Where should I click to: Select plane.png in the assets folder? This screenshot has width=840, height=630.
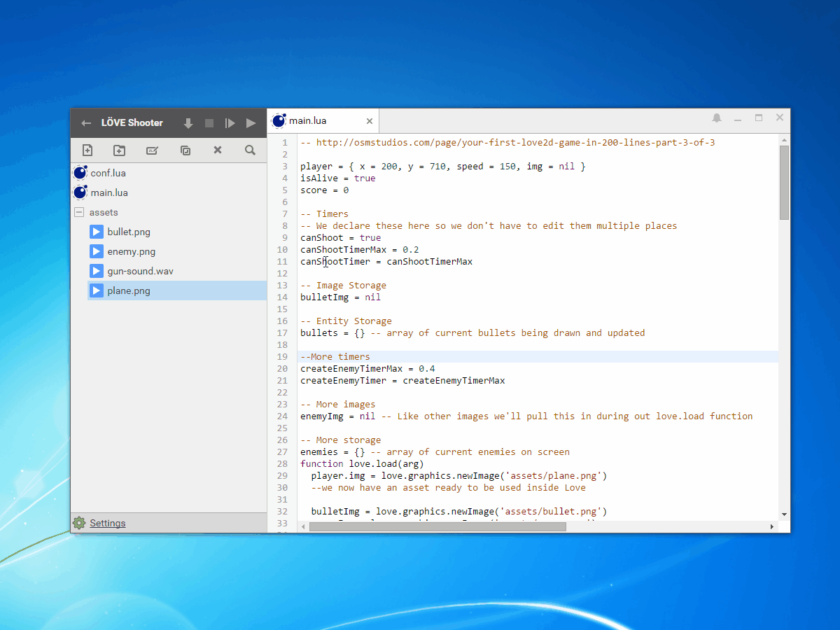[x=177, y=290]
